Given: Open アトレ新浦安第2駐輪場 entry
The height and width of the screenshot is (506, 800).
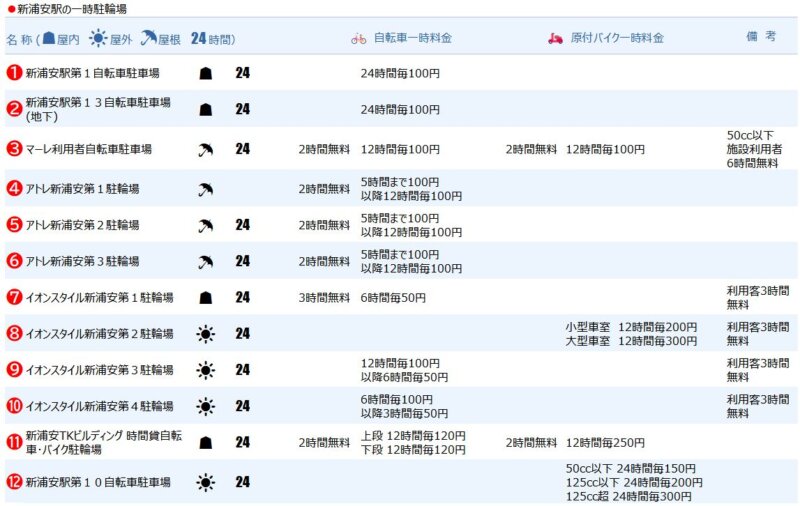Looking at the screenshot, I should 82,225.
